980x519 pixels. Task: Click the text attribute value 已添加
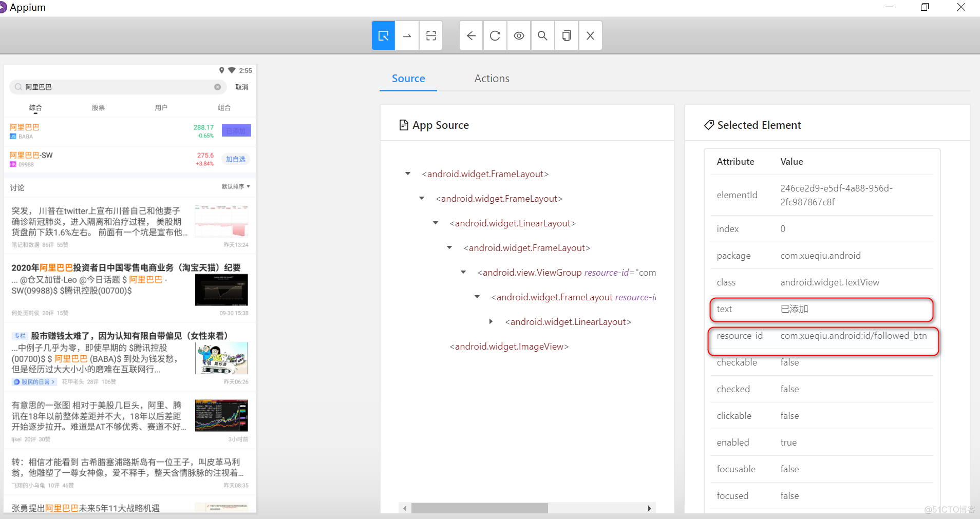click(x=794, y=309)
